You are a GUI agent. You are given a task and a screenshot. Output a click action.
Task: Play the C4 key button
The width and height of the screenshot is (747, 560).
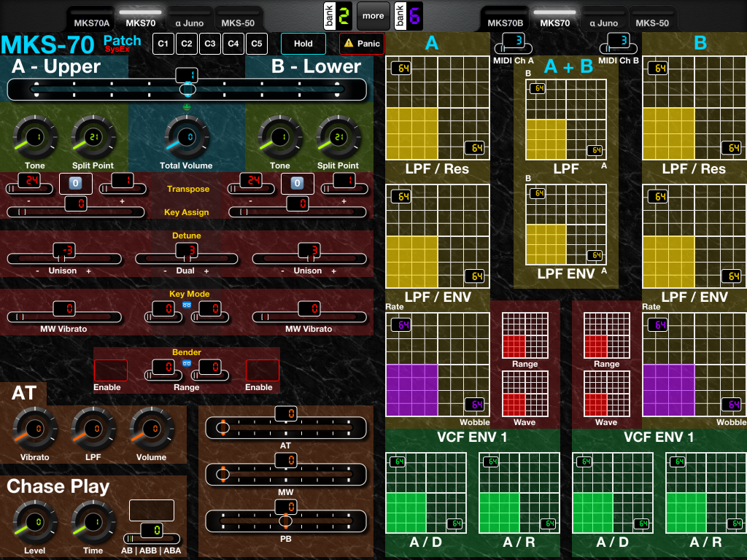(x=233, y=43)
